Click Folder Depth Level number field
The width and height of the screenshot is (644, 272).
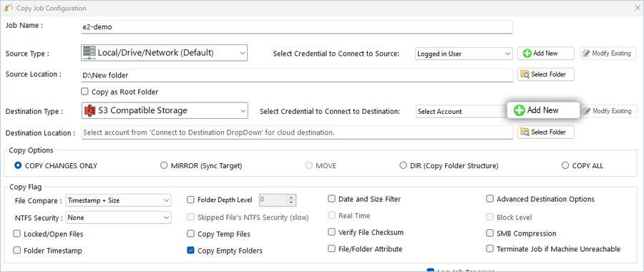(273, 200)
